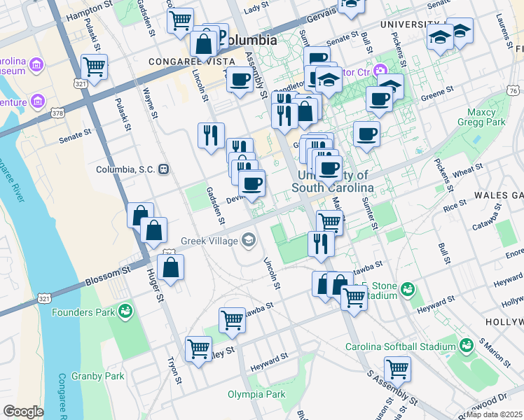
Task: Click the Google logo
Action: (23, 412)
